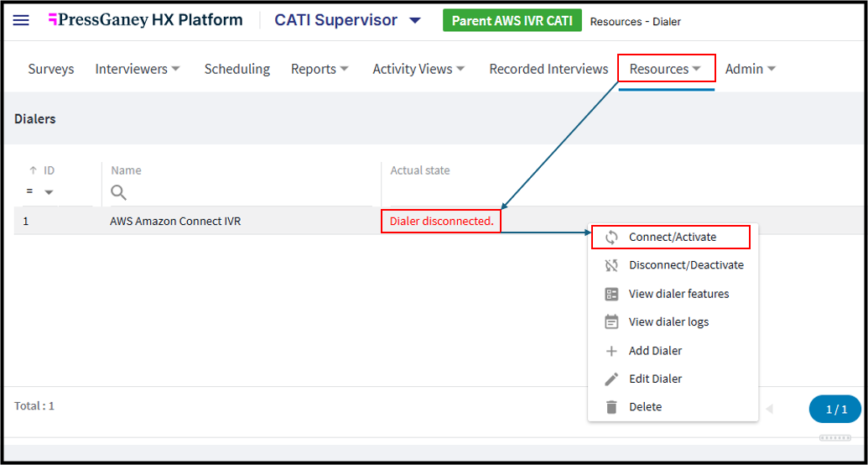Choose Edit Dialer from context menu
The width and height of the screenshot is (868, 465).
pos(672,379)
